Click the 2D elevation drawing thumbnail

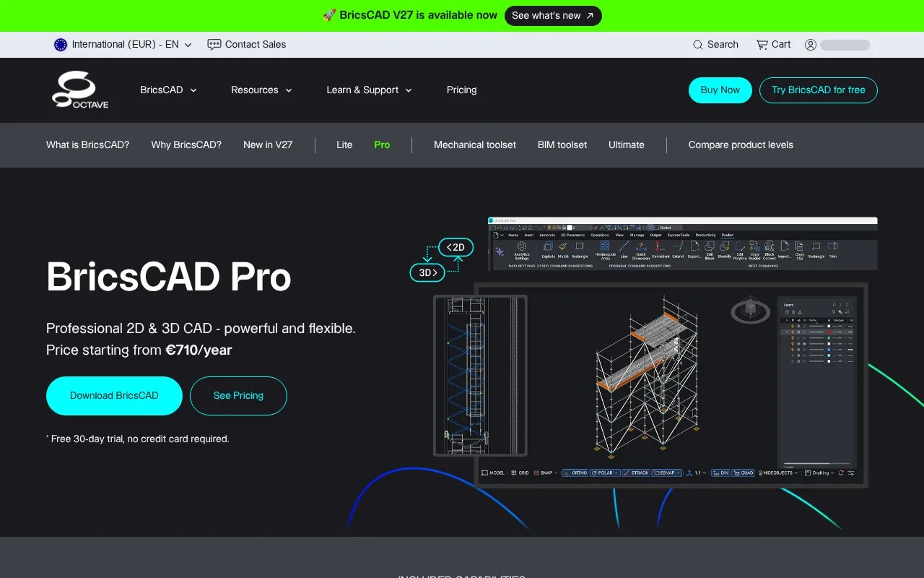point(480,376)
